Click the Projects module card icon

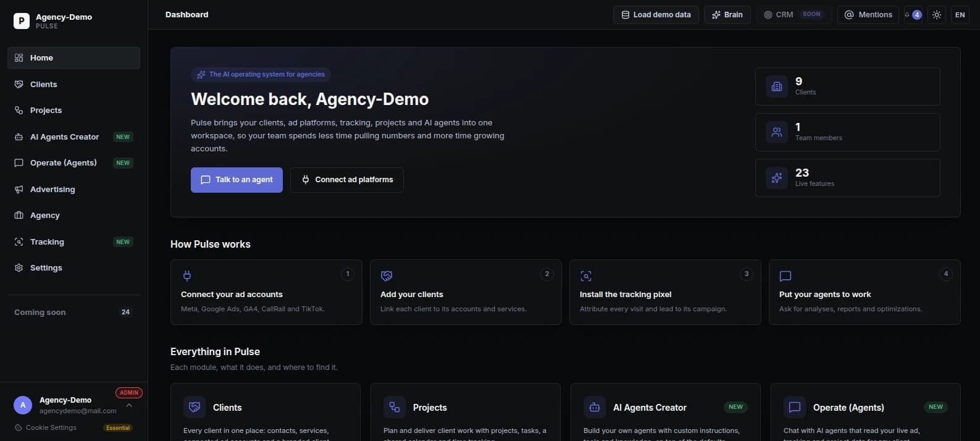tap(395, 407)
